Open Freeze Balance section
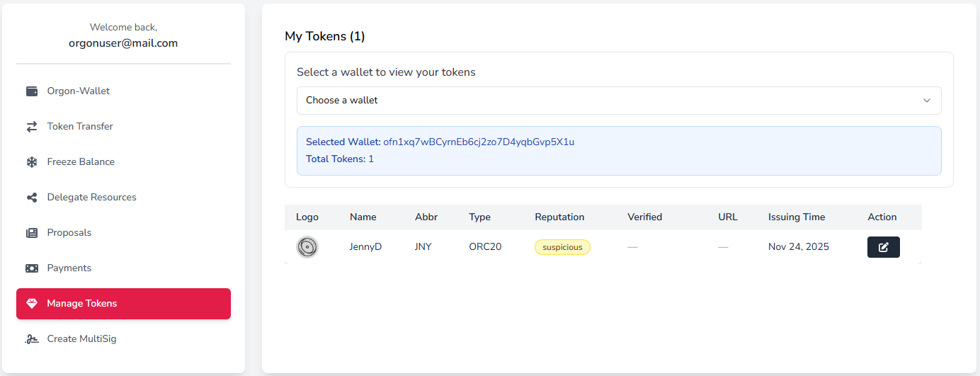Image resolution: width=980 pixels, height=376 pixels. tap(81, 162)
